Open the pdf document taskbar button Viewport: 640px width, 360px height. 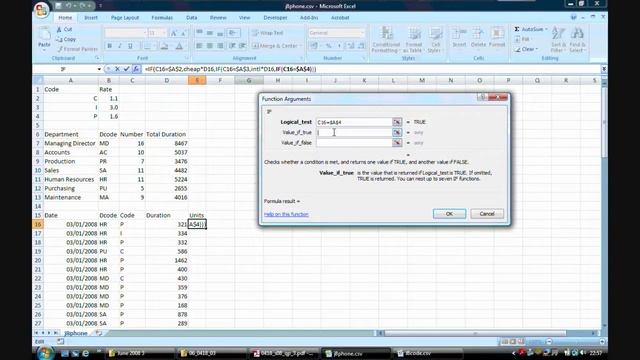pyautogui.click(x=285, y=353)
